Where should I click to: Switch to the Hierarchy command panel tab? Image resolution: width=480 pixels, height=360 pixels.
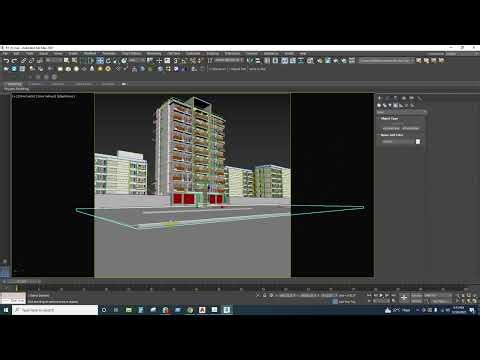tap(395, 98)
